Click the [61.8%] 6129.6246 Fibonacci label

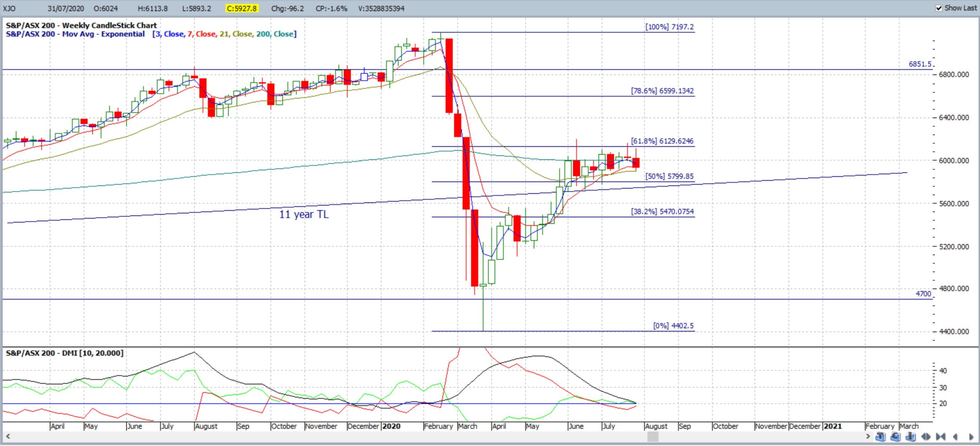point(662,141)
